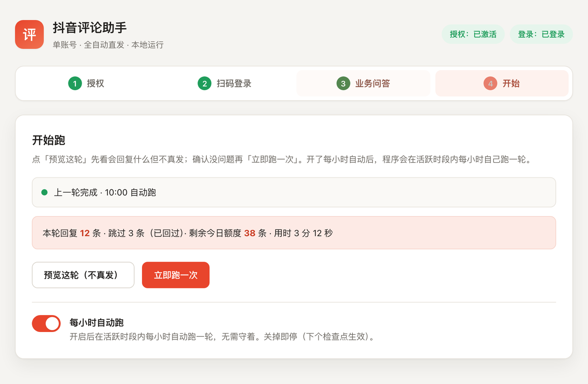Click the 登录：已登录 status badge
Screen dimensions: 588x384
point(541,34)
